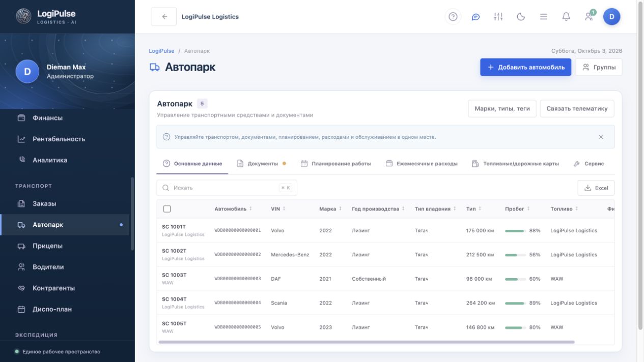Click Связать телематику button
This screenshot has height=362, width=644.
(x=577, y=108)
